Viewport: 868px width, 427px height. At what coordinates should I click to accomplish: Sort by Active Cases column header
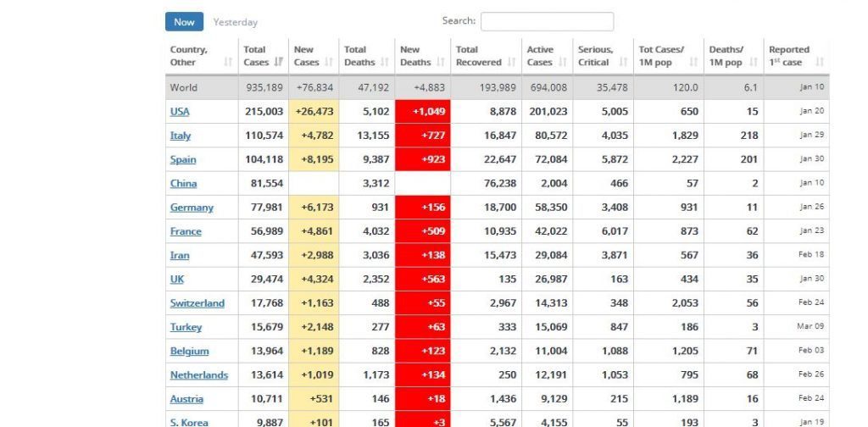coord(547,56)
